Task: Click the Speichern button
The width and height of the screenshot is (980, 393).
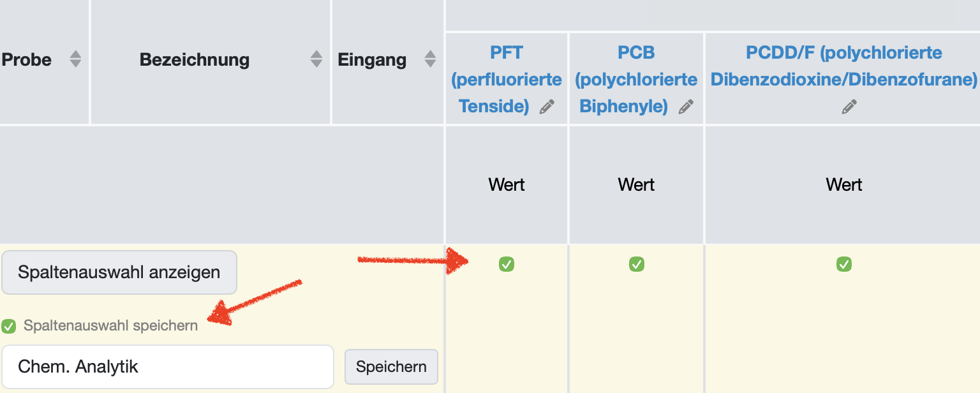Action: pos(391,367)
